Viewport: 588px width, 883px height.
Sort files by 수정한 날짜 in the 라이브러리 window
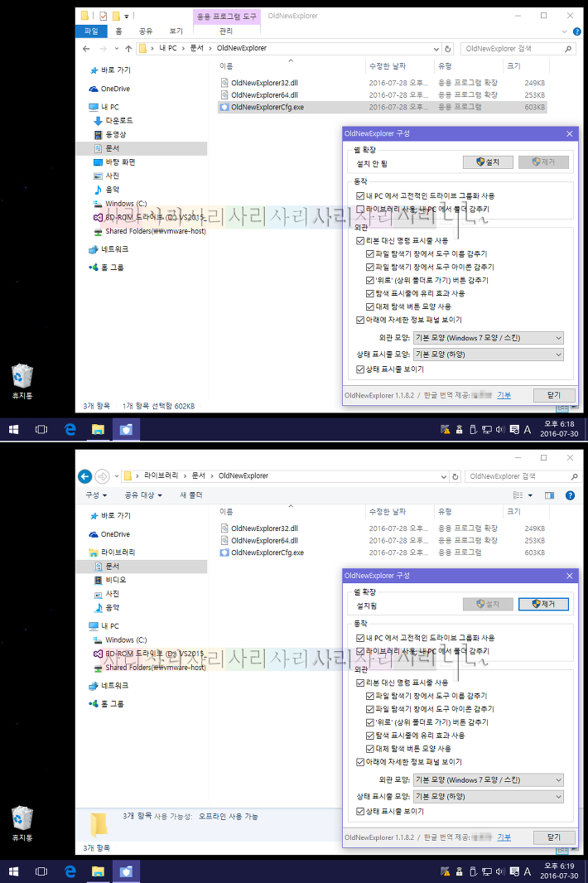(x=388, y=512)
